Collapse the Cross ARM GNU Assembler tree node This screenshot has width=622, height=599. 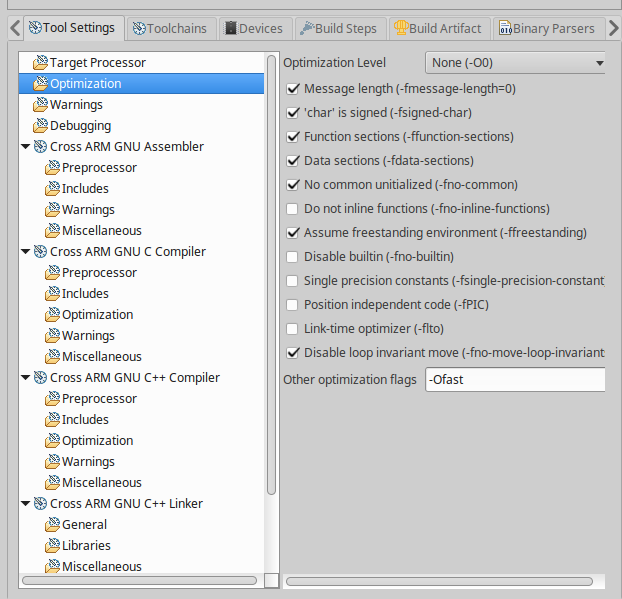(26, 147)
